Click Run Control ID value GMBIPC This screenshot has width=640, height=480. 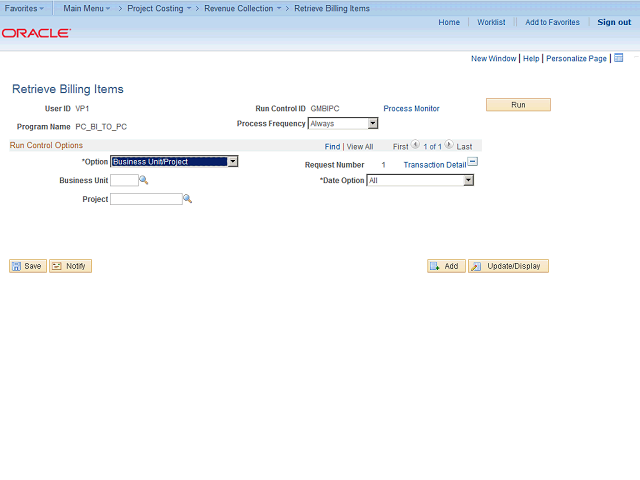pyautogui.click(x=325, y=109)
